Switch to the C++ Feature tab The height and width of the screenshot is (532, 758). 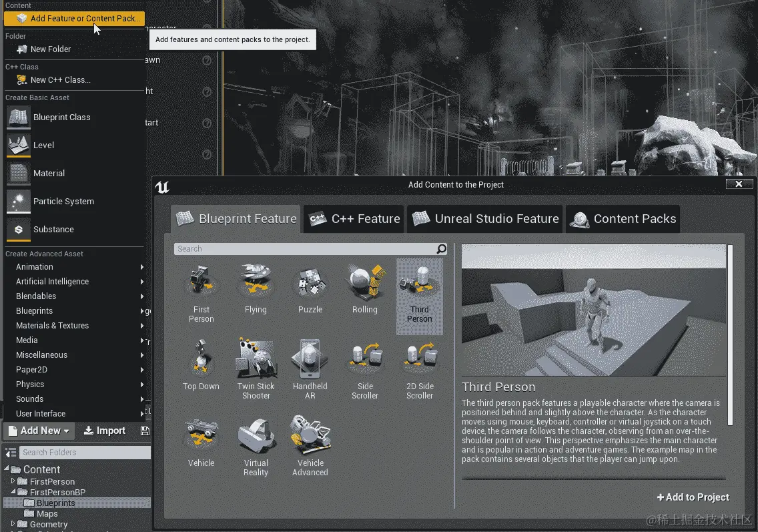[354, 218]
